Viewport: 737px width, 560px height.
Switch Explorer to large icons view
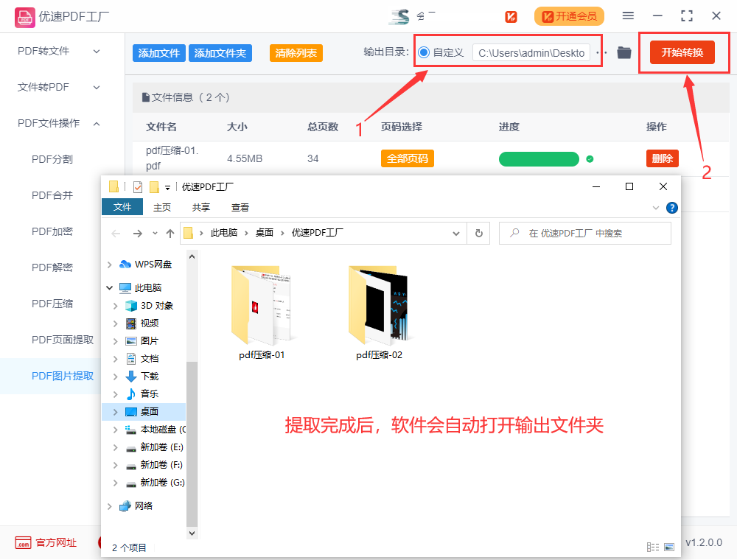tap(669, 547)
